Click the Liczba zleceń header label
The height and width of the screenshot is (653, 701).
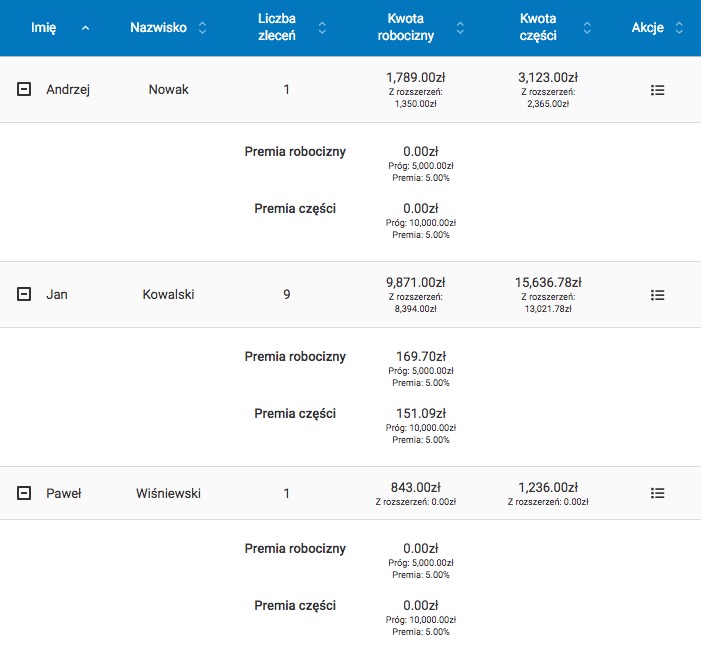(277, 28)
